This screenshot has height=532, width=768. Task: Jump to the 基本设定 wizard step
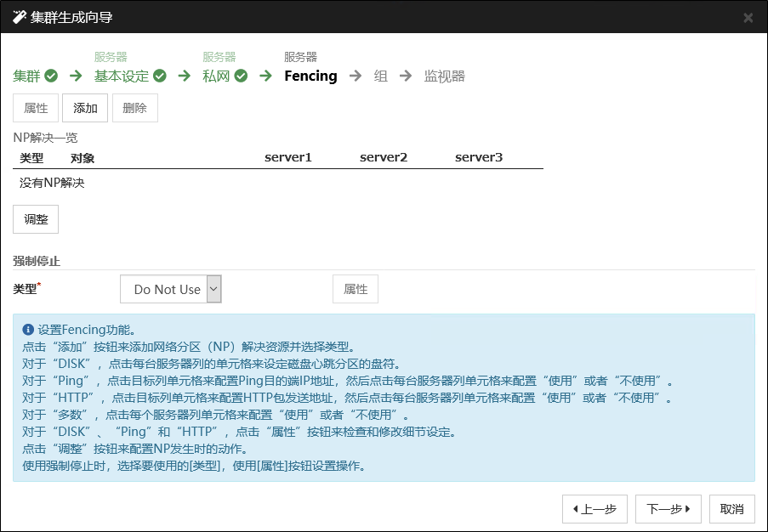coord(121,76)
